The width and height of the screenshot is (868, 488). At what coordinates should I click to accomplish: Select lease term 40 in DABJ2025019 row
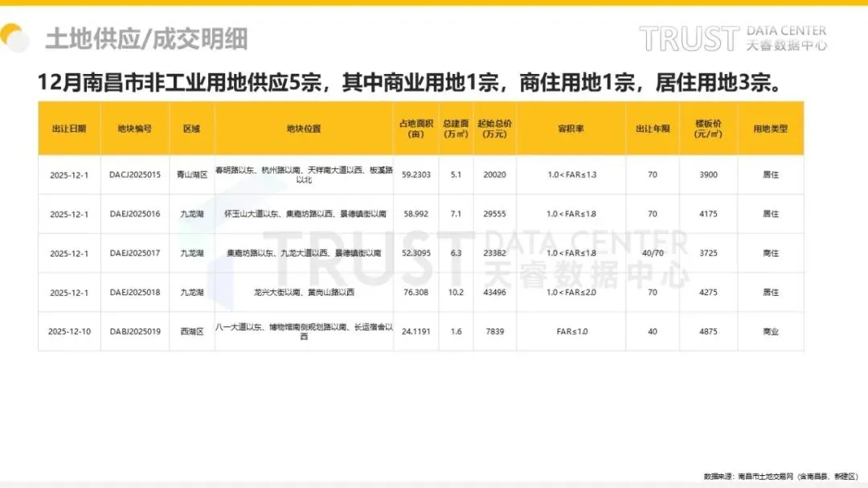tap(653, 331)
